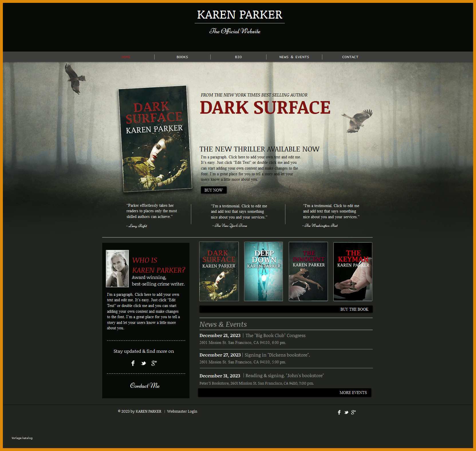Click the large tilted Dark Surface cover
This screenshot has height=451, width=476.
[x=155, y=139]
